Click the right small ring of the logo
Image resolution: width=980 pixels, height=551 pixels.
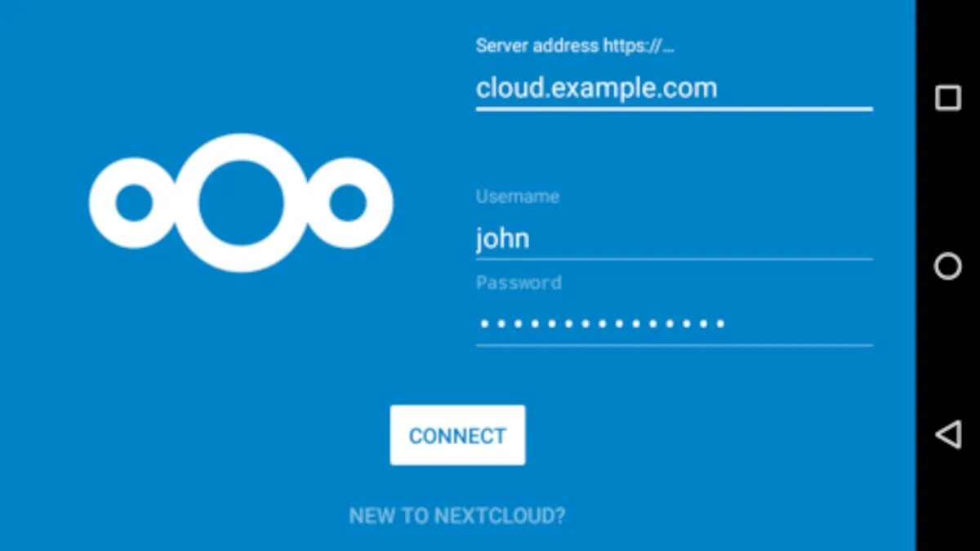tap(349, 203)
